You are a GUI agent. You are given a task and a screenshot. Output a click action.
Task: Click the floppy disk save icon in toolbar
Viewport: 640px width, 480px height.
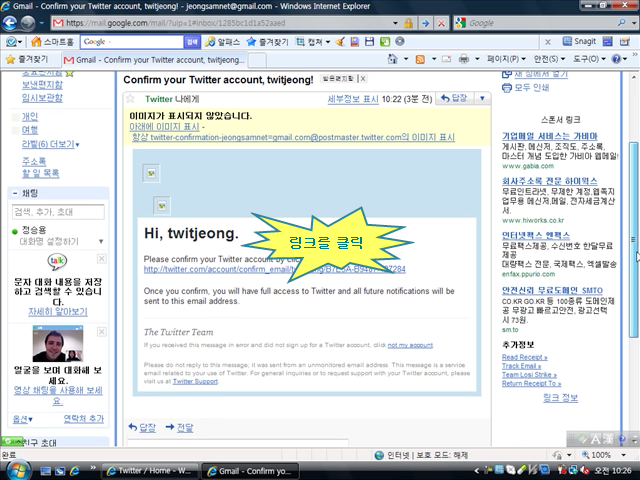(x=369, y=41)
